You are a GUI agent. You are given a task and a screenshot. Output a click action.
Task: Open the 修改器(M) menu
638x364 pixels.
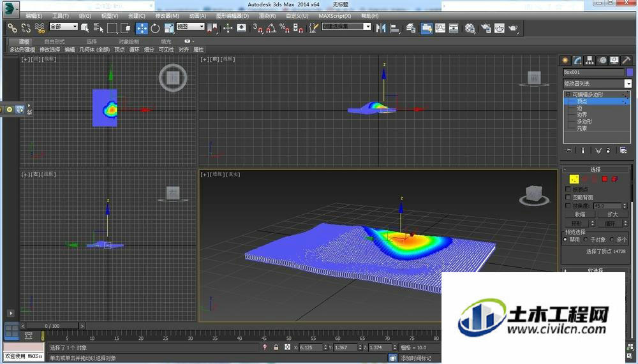167,16
